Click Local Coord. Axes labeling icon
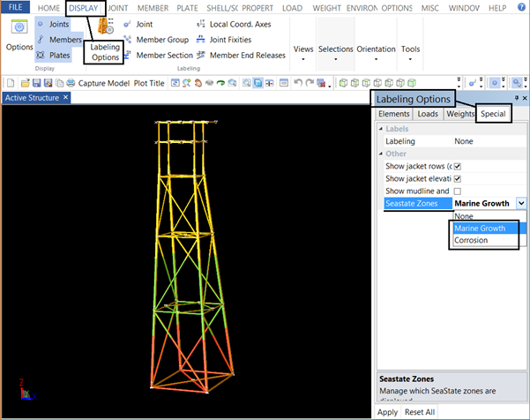Image resolution: width=530 pixels, height=420 pixels. pyautogui.click(x=201, y=25)
